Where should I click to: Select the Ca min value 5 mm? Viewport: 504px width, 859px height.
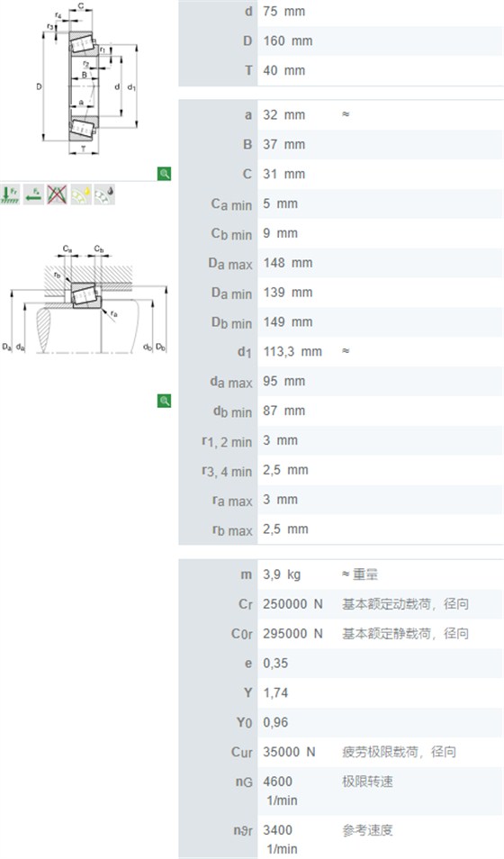pyautogui.click(x=280, y=203)
